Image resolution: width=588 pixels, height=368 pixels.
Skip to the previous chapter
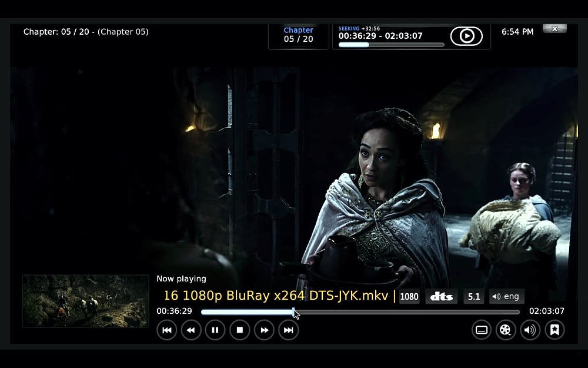point(166,330)
